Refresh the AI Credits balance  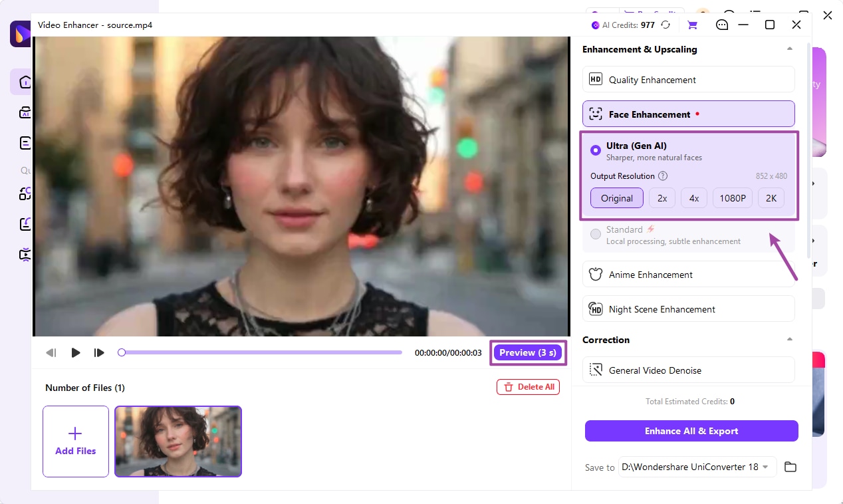pos(665,25)
